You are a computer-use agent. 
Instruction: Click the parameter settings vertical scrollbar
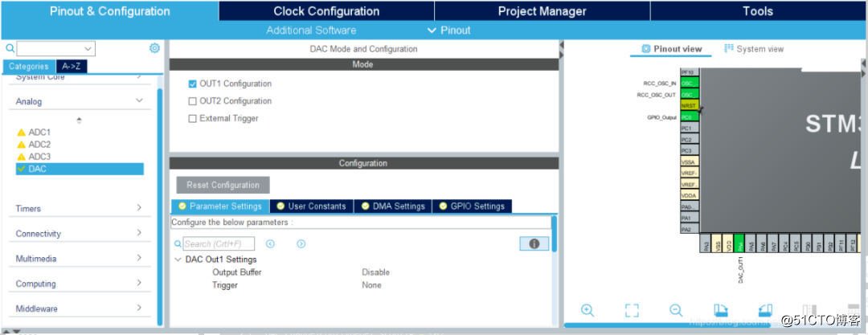tap(554, 235)
